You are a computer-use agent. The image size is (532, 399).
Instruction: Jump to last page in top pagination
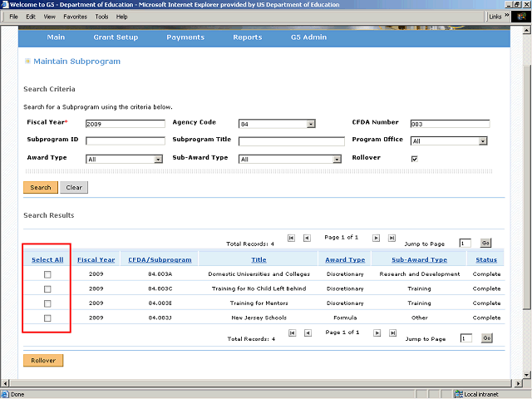[392, 238]
